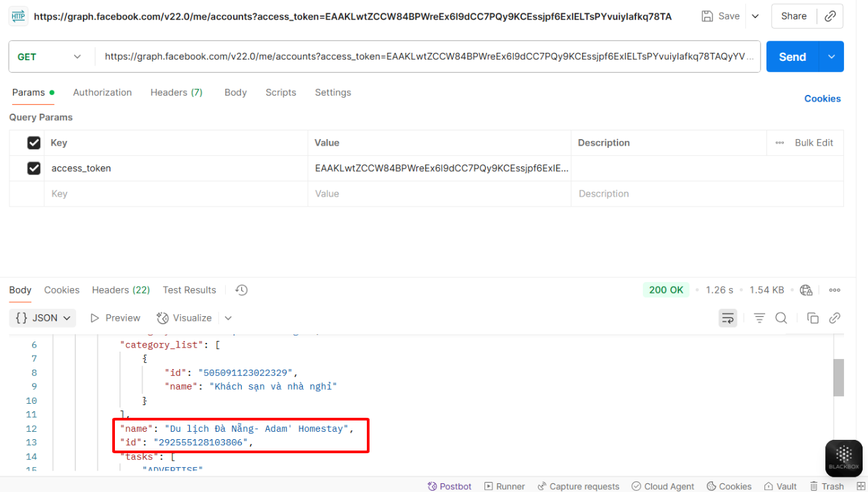
Task: Launch Runner from the status bar
Action: (x=505, y=486)
